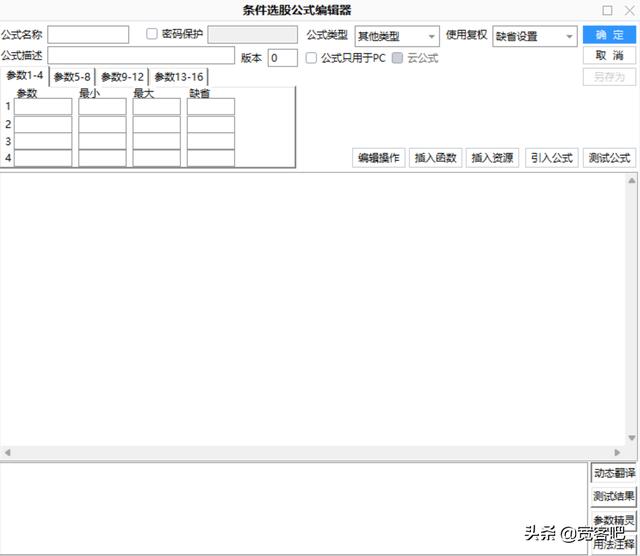
Task: Select the 参数9-12 tab
Action: point(122,77)
